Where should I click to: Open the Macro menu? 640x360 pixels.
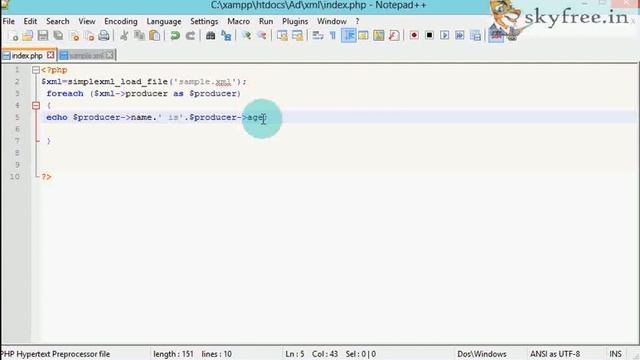(x=238, y=21)
